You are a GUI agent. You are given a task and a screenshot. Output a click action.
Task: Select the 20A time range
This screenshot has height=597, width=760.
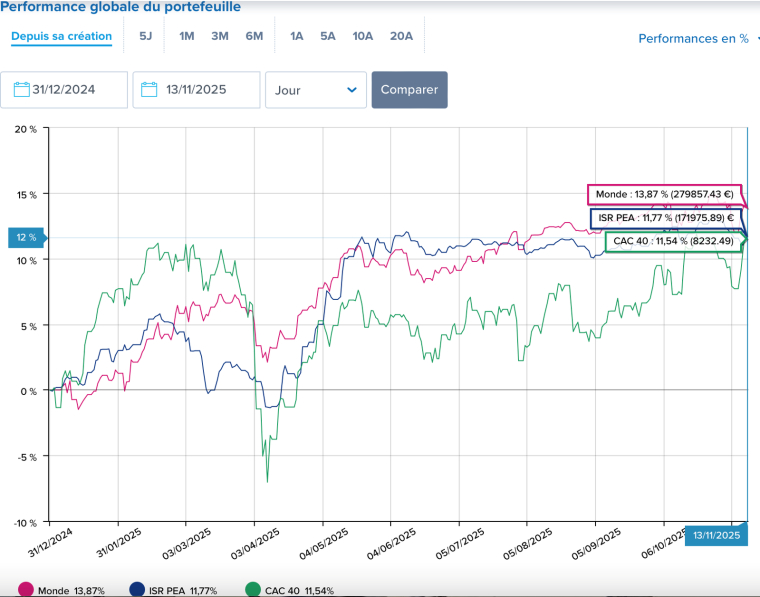coord(401,36)
